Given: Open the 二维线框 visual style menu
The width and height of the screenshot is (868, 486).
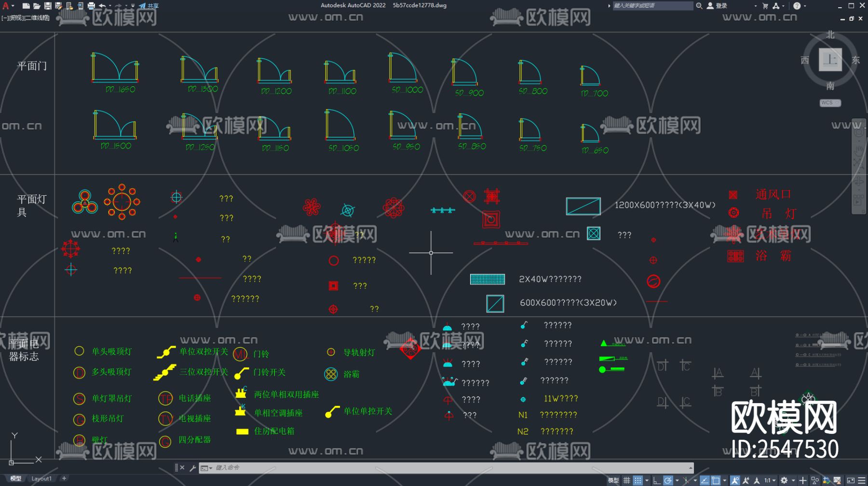Looking at the screenshot, I should (x=37, y=18).
